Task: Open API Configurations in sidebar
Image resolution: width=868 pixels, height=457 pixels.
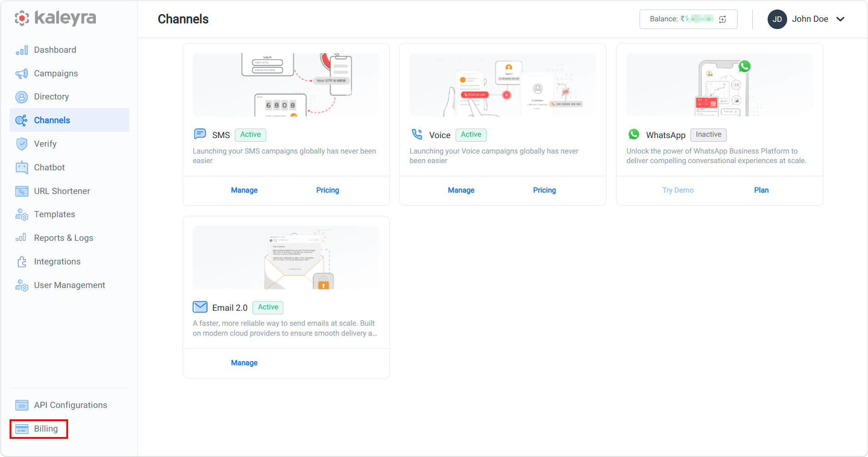Action: click(69, 405)
